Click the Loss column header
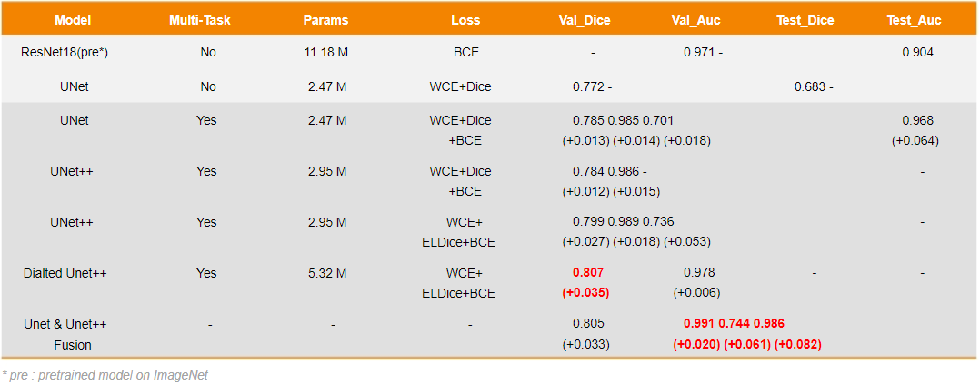Image resolution: width=980 pixels, height=385 pixels. coord(465,20)
